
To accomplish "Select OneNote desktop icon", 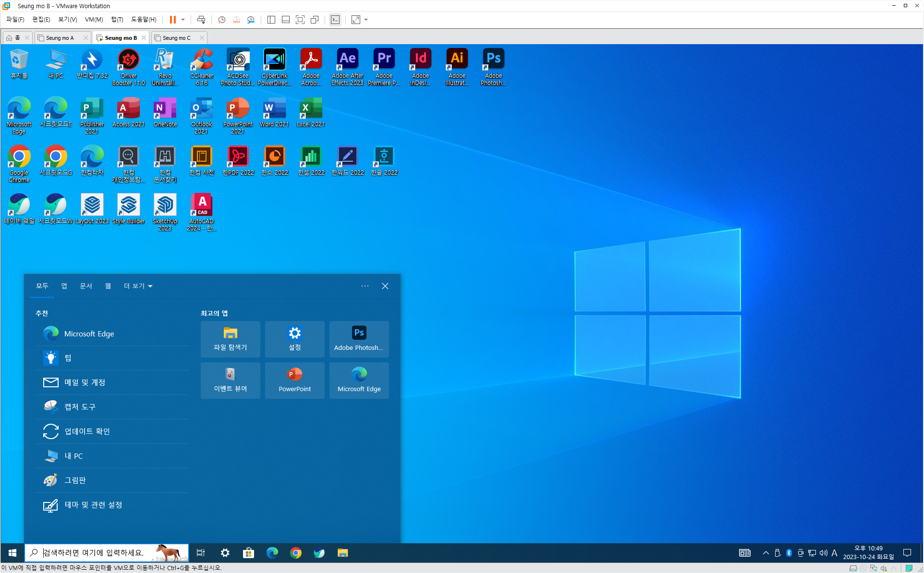I will tap(165, 112).
